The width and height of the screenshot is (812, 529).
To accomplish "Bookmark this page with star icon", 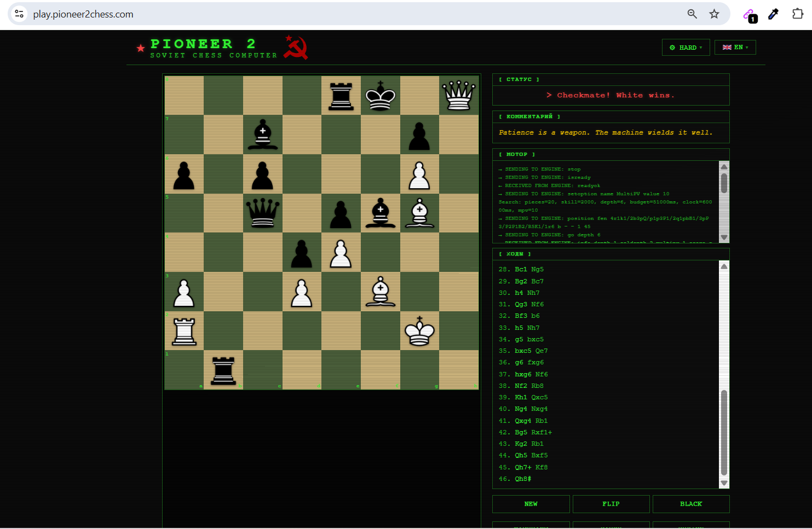I will [714, 14].
